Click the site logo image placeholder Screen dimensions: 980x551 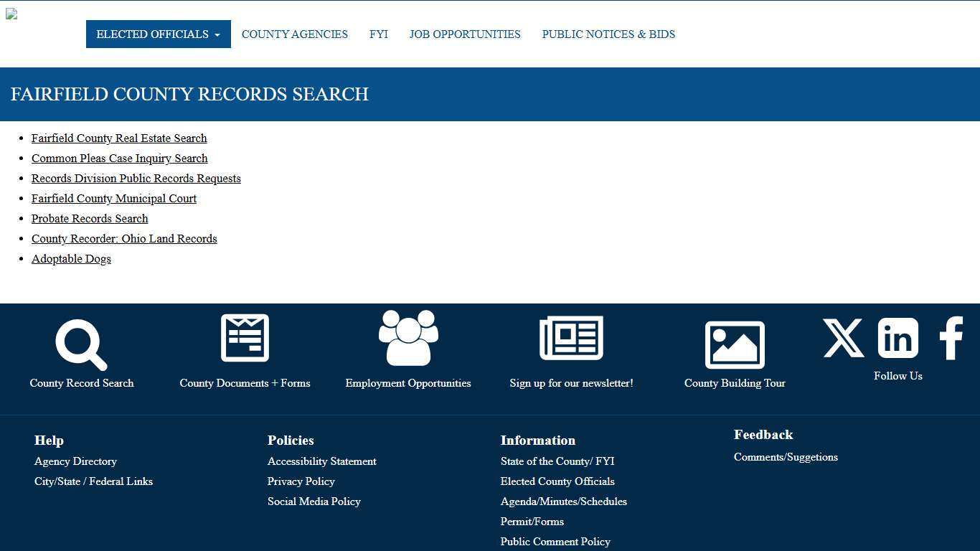pos(11,13)
